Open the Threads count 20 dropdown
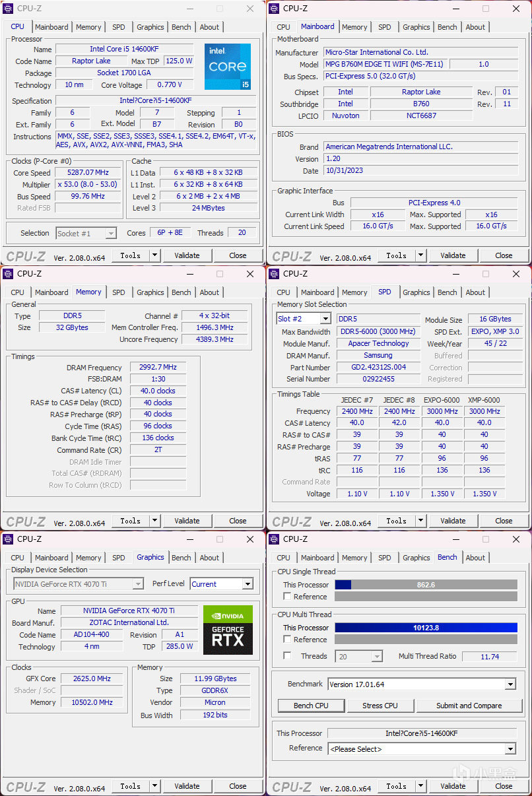 pyautogui.click(x=377, y=657)
